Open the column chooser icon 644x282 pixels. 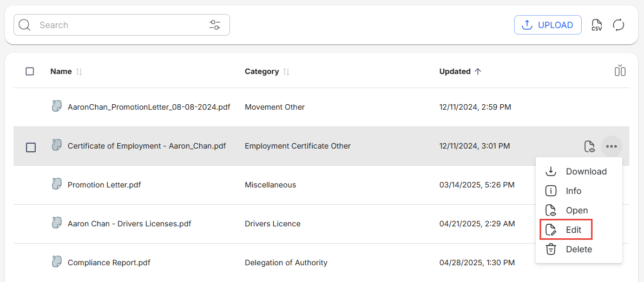(620, 71)
